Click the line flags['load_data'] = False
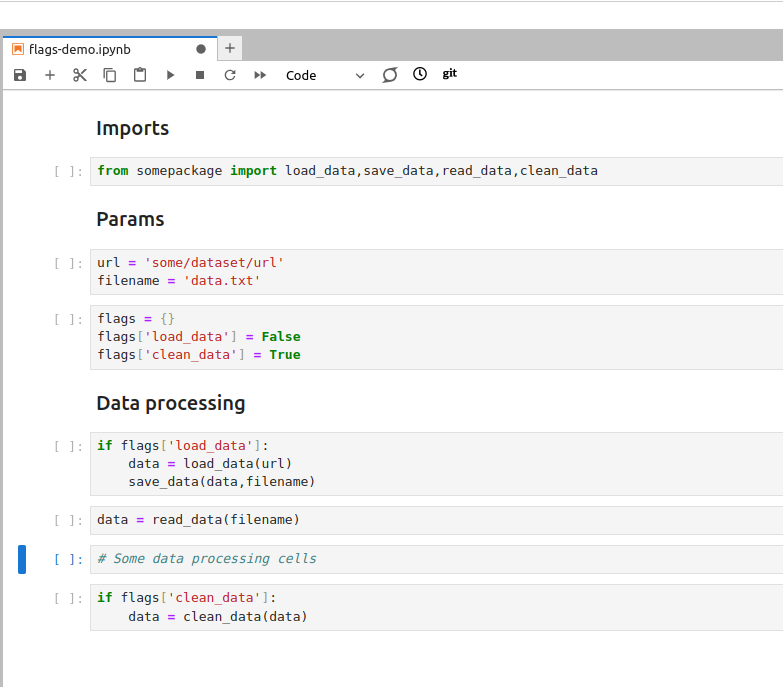The image size is (783, 687). point(199,337)
